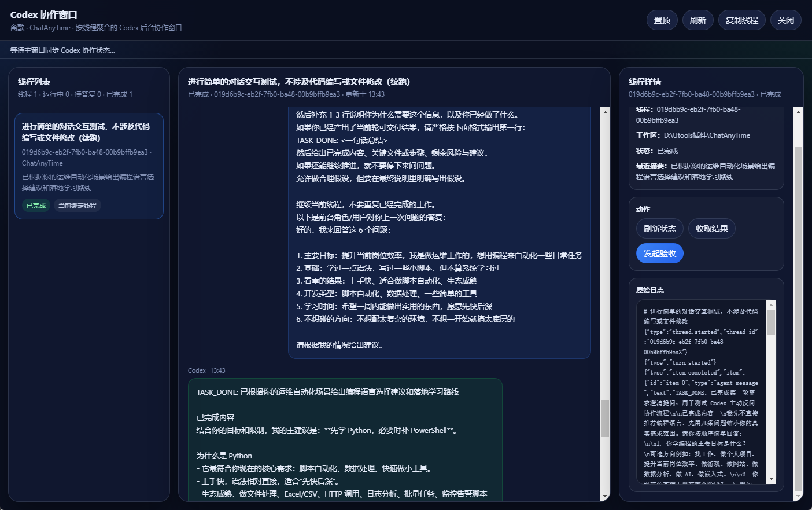The height and width of the screenshot is (510, 812).
Task: Click the conversation panel scrollbar thumb
Action: 606,419
